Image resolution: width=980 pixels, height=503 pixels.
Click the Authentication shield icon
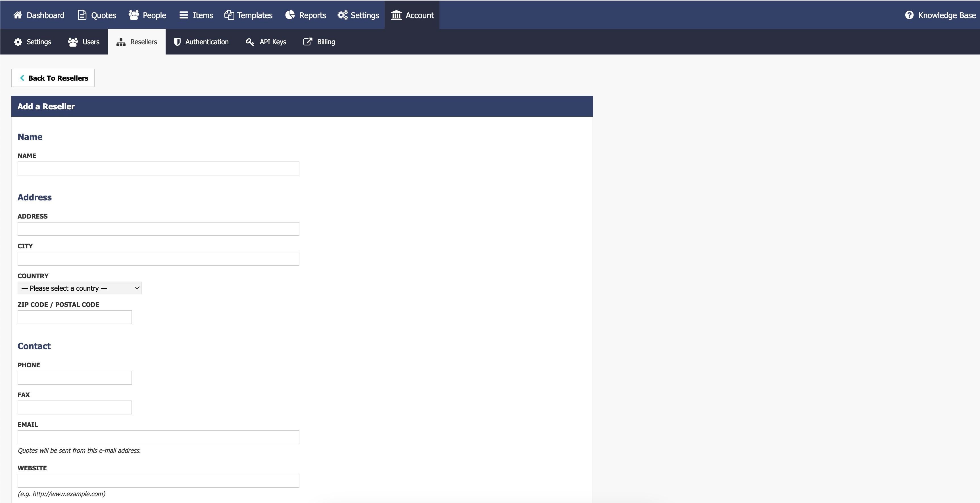[177, 42]
